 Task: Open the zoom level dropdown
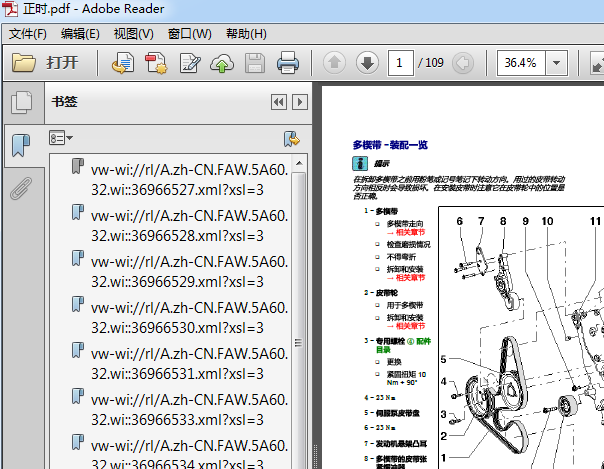point(556,62)
